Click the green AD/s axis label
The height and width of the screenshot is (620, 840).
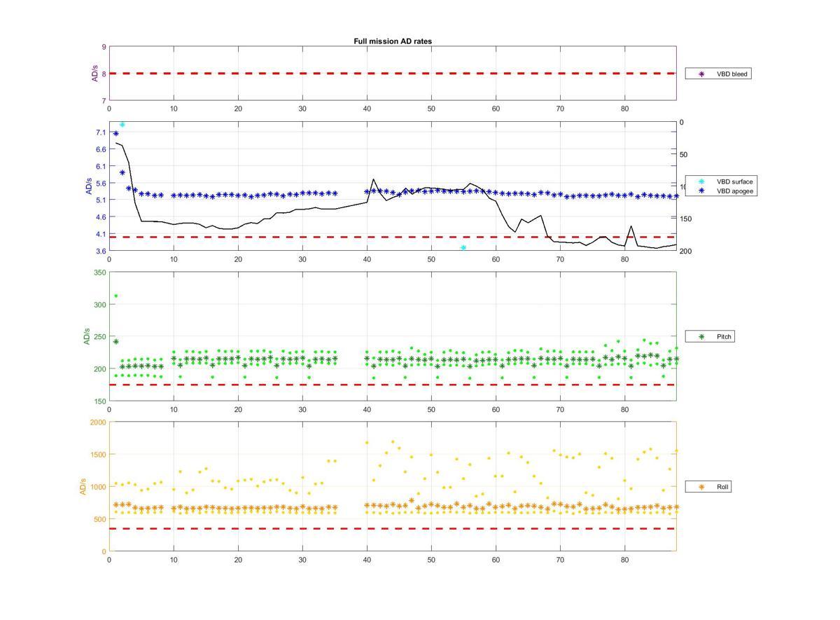[87, 336]
